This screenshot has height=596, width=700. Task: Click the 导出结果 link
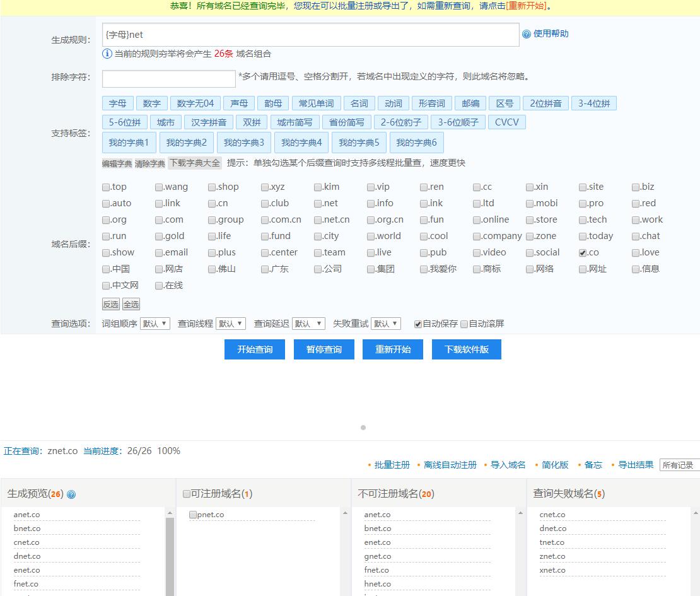pos(635,465)
